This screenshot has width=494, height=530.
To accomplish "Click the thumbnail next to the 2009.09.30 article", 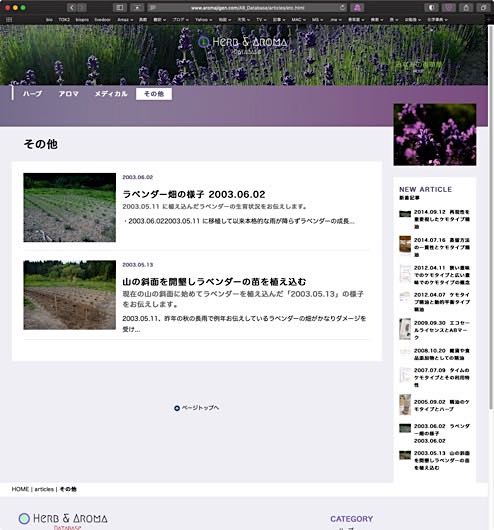I will [405, 329].
